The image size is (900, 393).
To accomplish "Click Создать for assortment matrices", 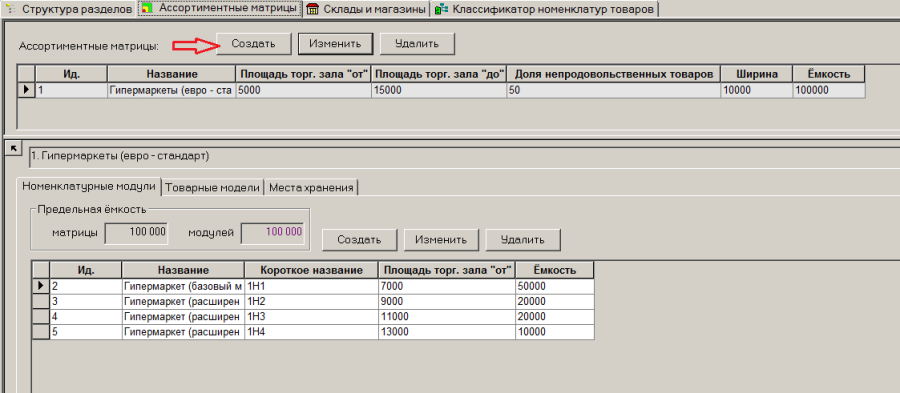I will (x=254, y=44).
